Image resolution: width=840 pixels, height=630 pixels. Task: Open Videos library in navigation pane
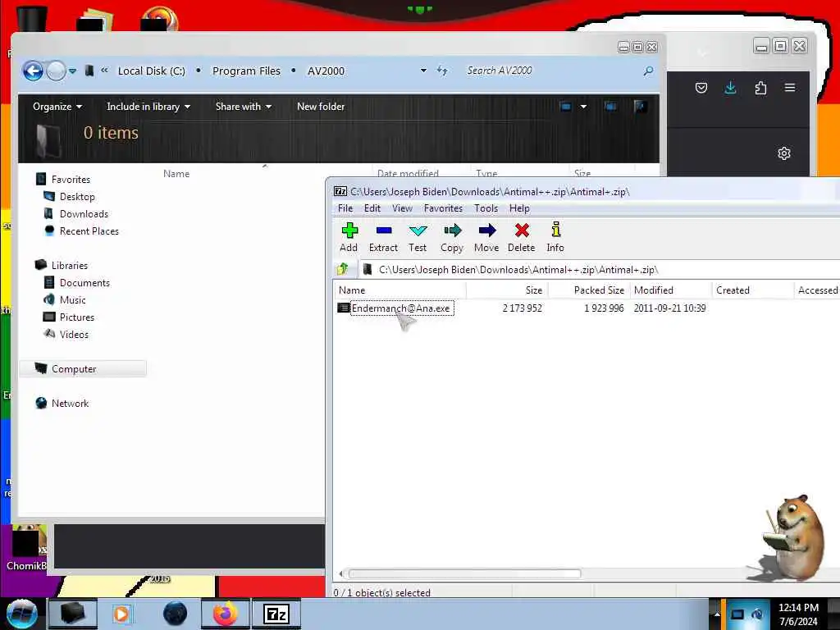[x=74, y=335]
